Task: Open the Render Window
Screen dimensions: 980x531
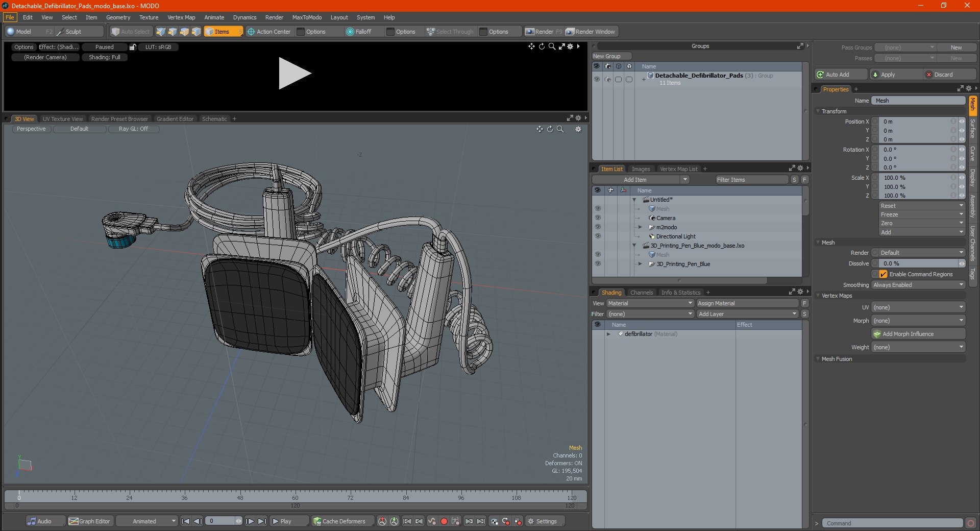Action: 591,32
